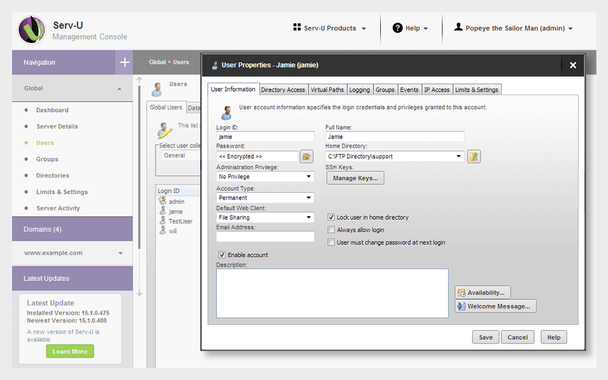Toggle the Enable account checkbox

[x=222, y=255]
